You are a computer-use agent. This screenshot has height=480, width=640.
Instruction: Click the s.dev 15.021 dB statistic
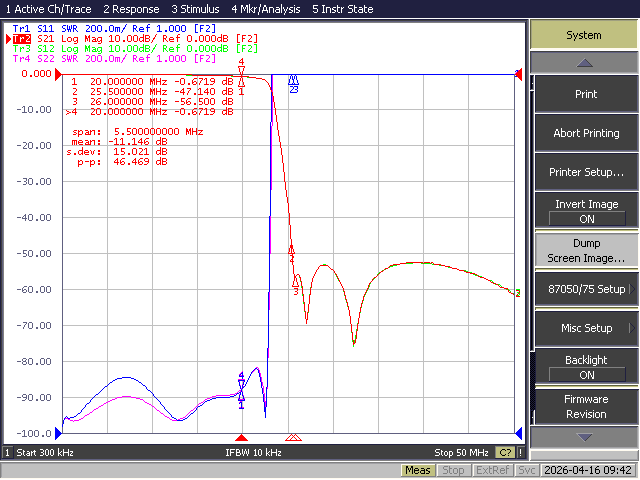pyautogui.click(x=117, y=151)
